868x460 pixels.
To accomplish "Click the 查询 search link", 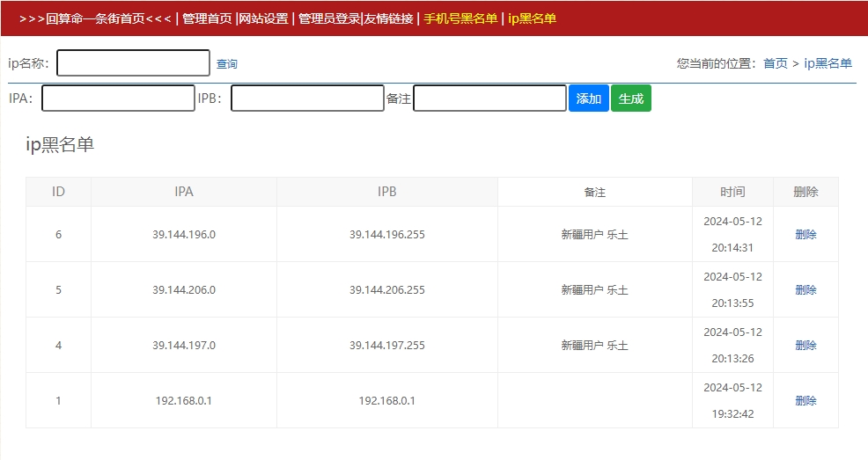I will [226, 64].
